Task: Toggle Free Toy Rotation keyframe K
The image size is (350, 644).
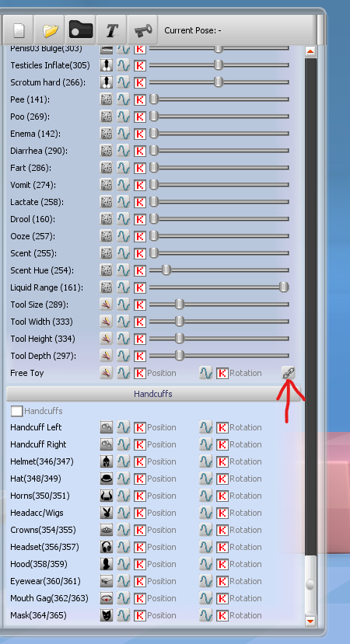Action: click(222, 374)
